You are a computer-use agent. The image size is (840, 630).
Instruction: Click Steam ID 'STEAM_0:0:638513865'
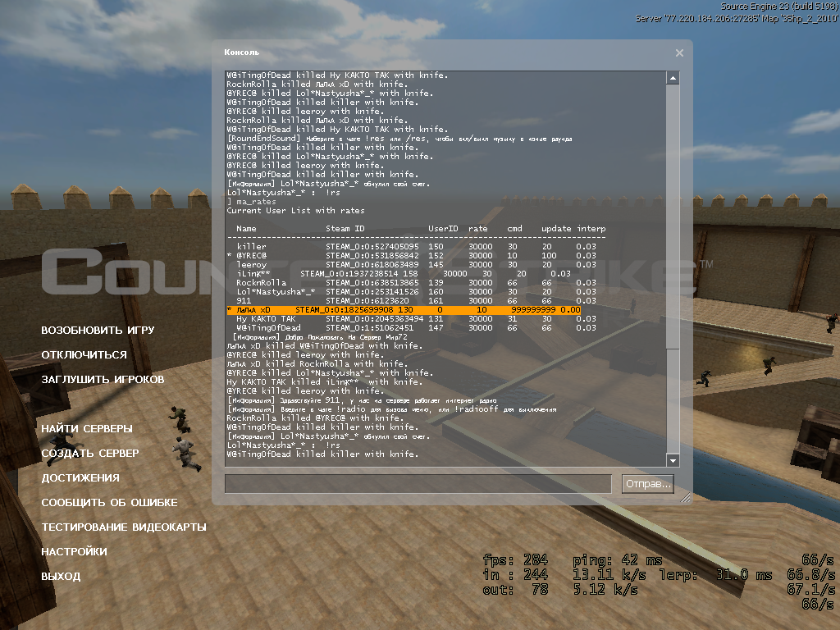pyautogui.click(x=372, y=283)
